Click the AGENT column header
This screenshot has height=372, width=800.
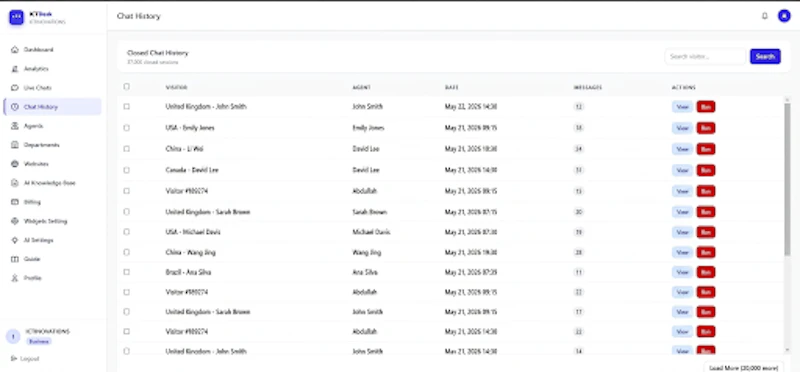[x=361, y=87]
